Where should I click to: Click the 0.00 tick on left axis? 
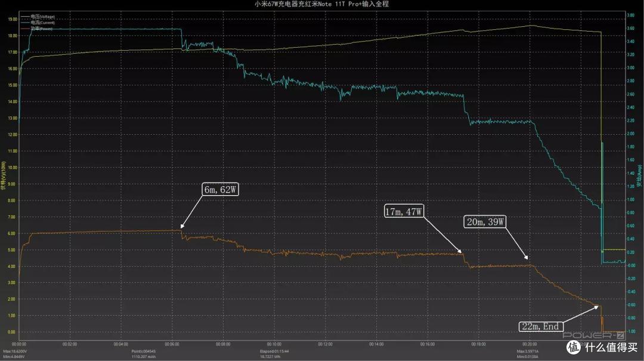click(11, 332)
